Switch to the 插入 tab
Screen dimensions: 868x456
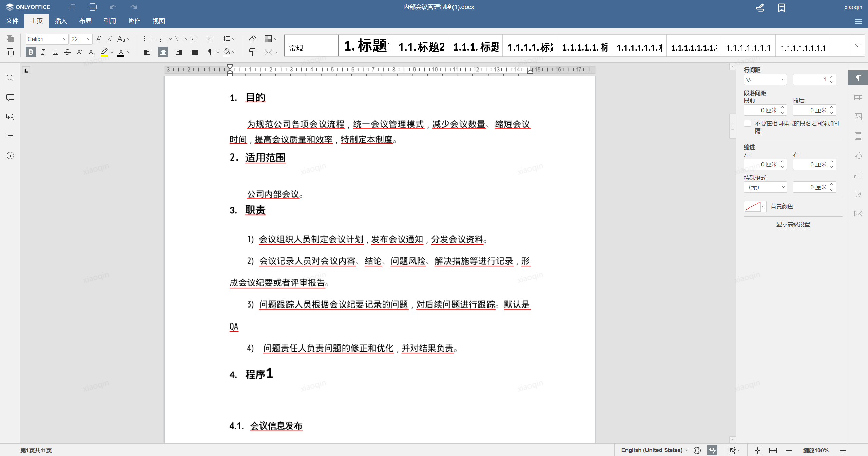pos(61,21)
